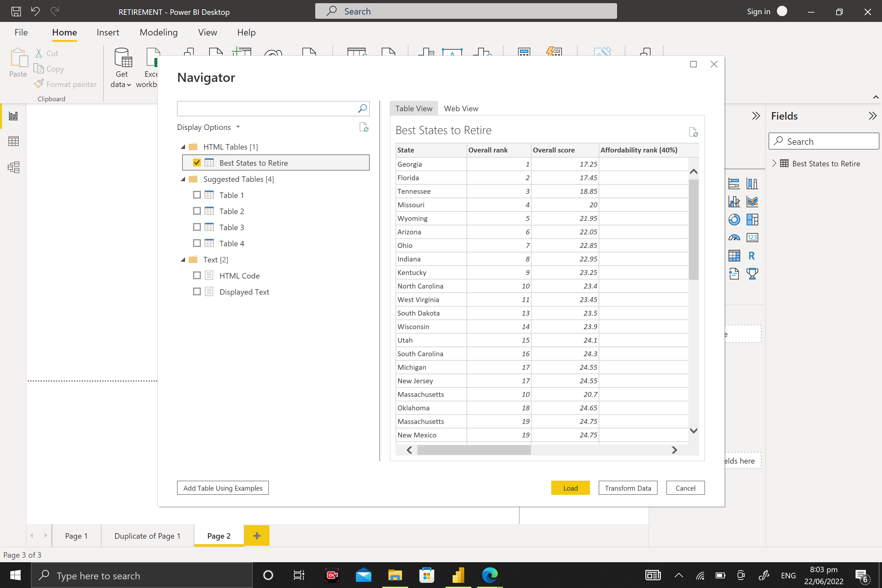
Task: Select the gauge visualization icon
Action: pyautogui.click(x=734, y=237)
